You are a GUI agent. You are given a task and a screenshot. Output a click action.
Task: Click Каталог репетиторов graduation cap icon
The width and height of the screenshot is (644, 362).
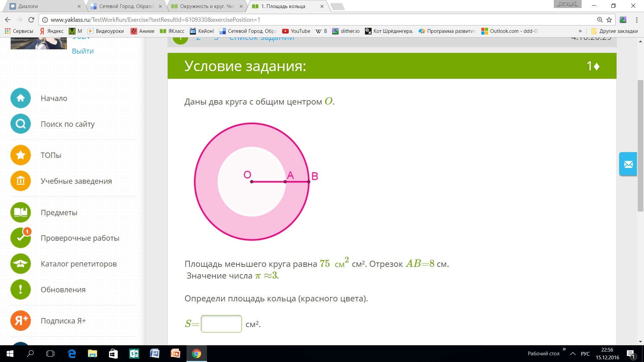point(20,264)
